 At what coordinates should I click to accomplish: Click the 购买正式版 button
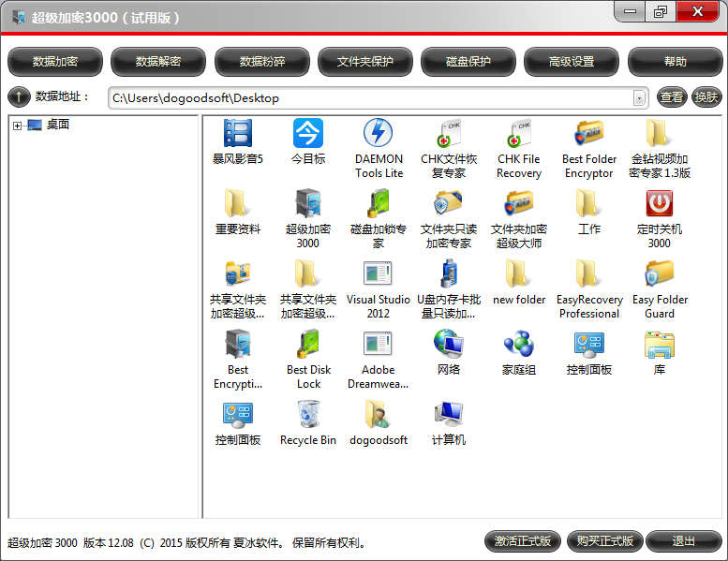coord(604,541)
